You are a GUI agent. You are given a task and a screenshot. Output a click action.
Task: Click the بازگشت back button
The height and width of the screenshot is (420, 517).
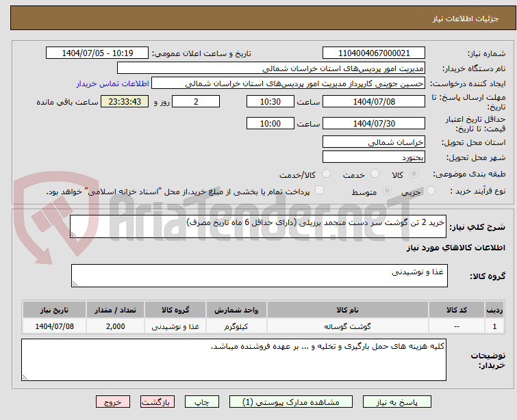tap(157, 402)
